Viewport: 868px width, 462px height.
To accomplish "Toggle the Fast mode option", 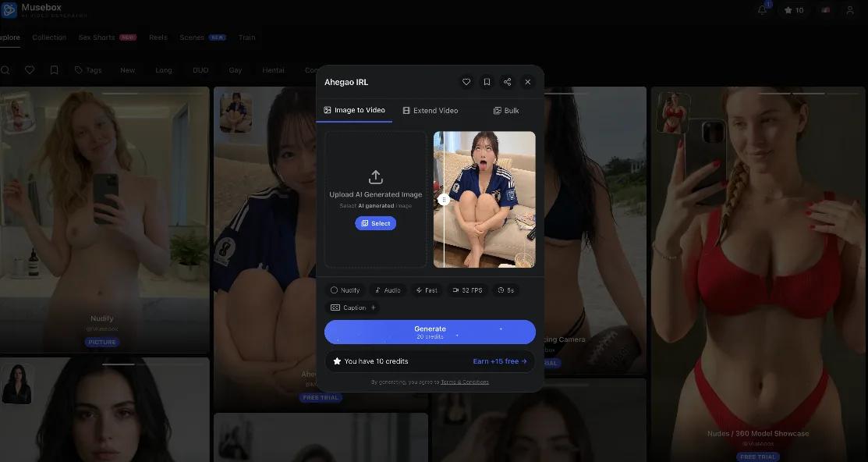I will tap(427, 290).
